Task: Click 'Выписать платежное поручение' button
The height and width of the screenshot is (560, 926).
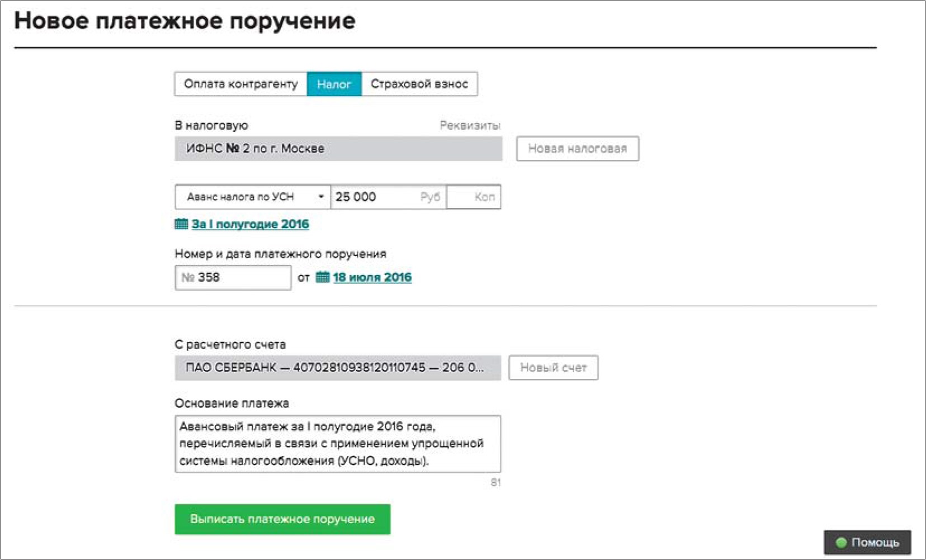Action: pyautogui.click(x=282, y=519)
